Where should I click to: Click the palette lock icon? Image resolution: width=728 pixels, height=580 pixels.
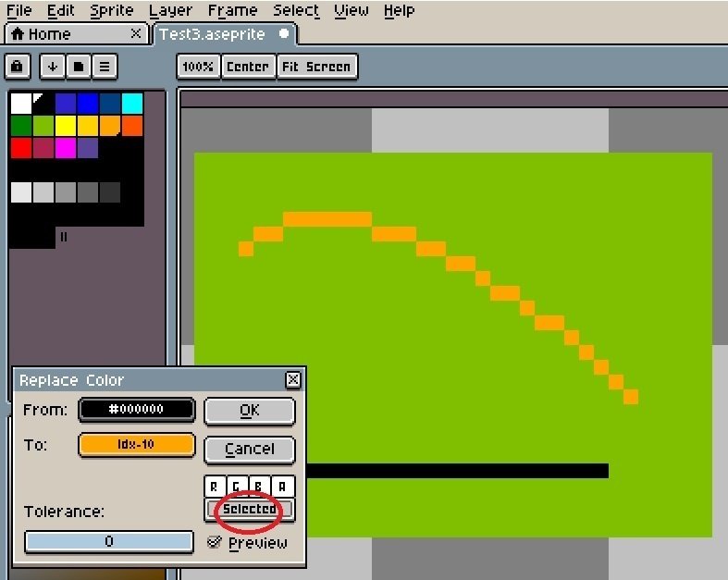pyautogui.click(x=18, y=67)
